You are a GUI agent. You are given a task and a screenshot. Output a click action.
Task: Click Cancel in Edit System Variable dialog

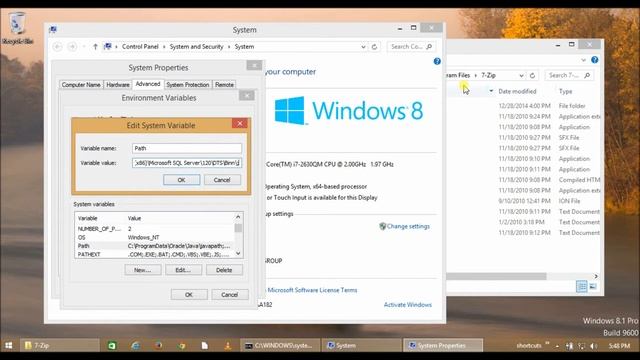click(222, 180)
